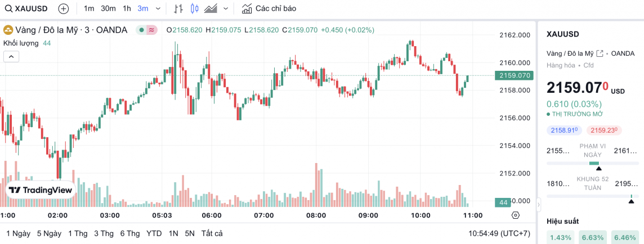
Task: Select the bar chart style icon
Action: point(178,9)
